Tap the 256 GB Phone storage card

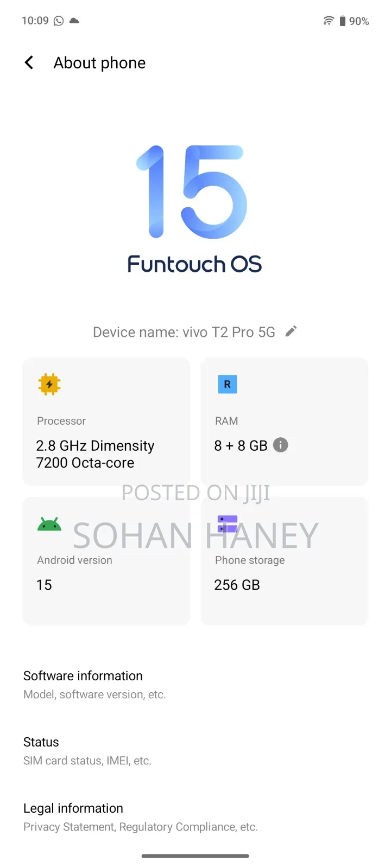pos(284,561)
